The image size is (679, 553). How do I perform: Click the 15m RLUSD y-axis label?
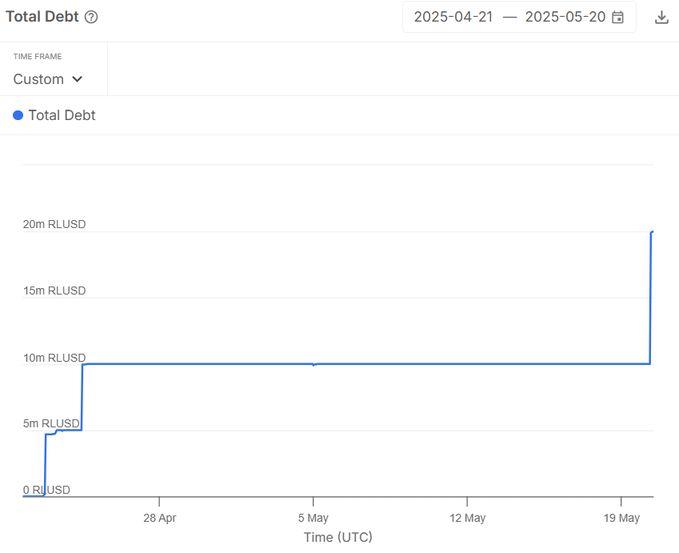(x=54, y=291)
